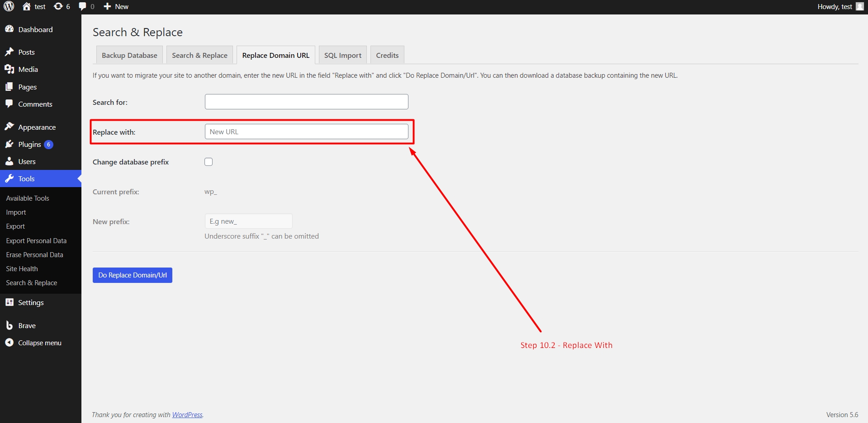Click the plus New icon

107,6
